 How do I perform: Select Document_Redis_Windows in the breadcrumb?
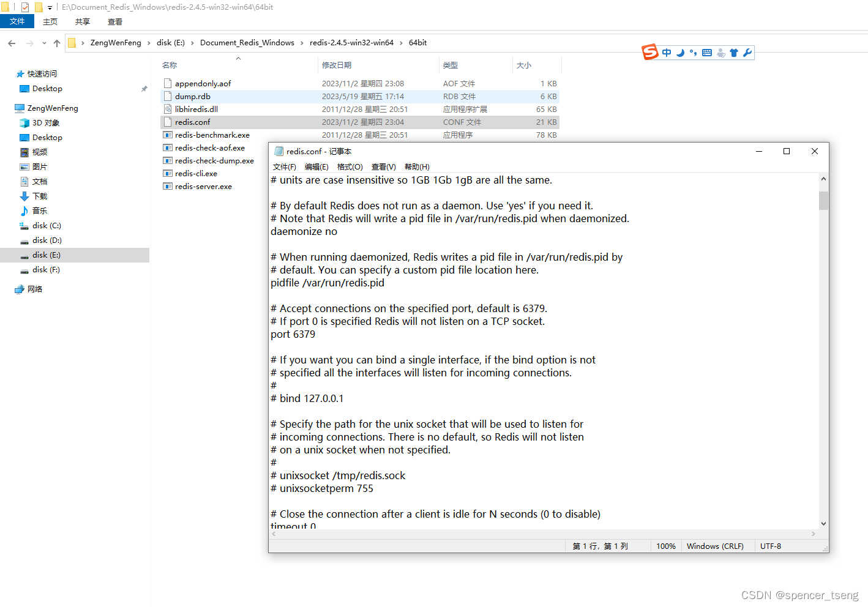(x=247, y=43)
